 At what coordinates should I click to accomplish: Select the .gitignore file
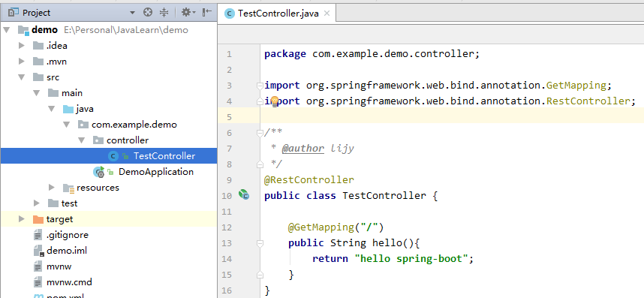pos(108,235)
